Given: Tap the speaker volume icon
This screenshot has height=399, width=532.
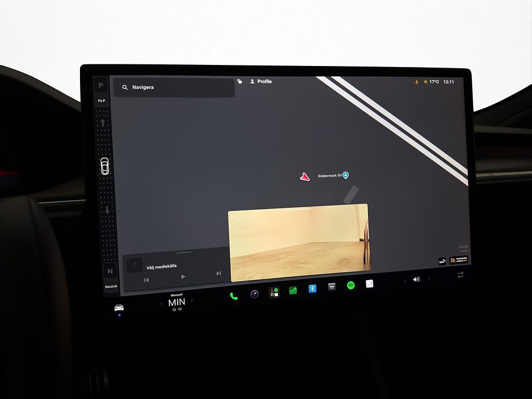Looking at the screenshot, I should [x=417, y=279].
